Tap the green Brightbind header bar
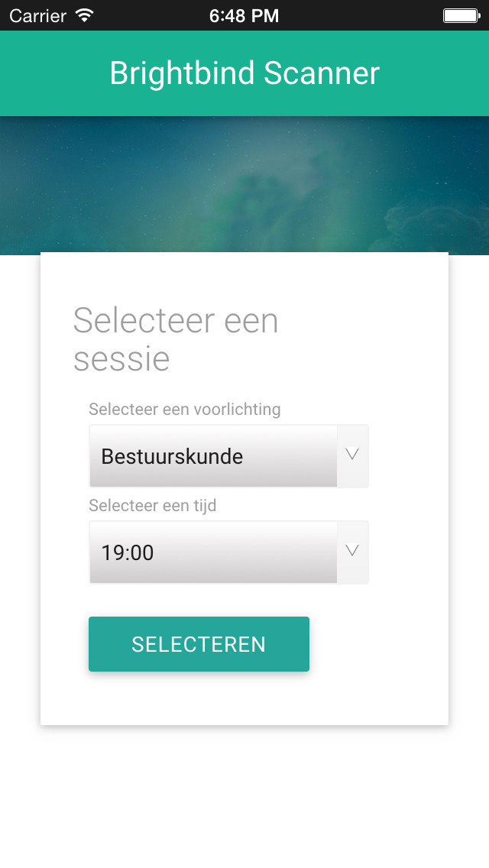The image size is (489, 868). (x=244, y=73)
